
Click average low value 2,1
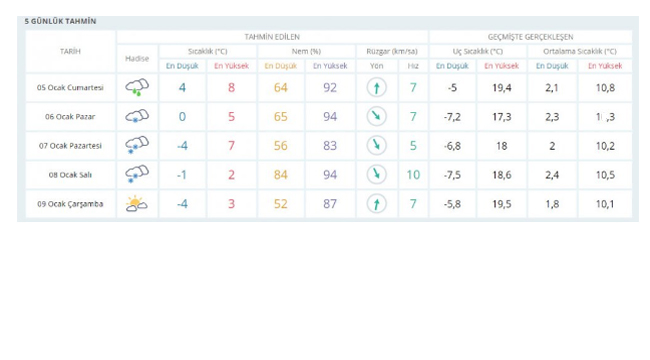pyautogui.click(x=552, y=88)
